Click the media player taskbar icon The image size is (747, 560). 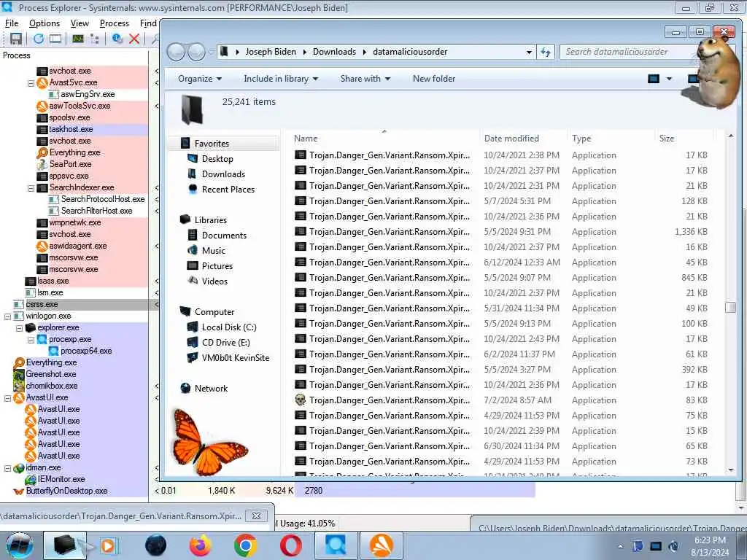point(108,545)
